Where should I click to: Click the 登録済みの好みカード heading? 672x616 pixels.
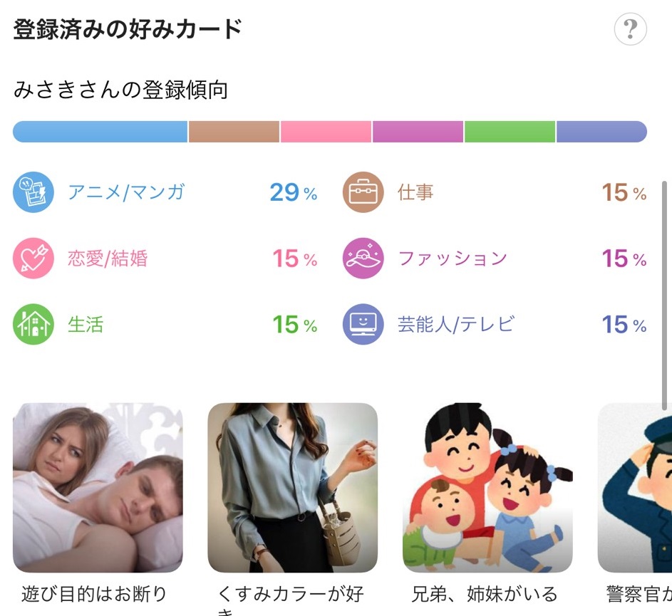tap(128, 30)
